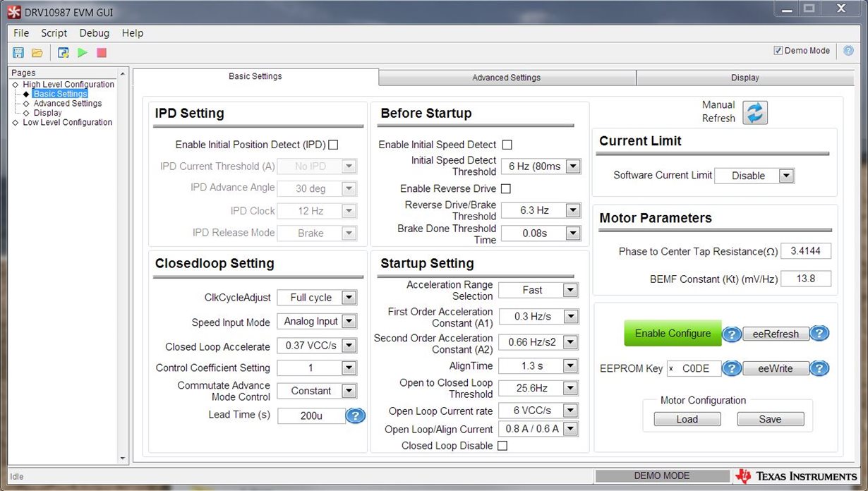Click Pages panel scrollbar down arrow
The height and width of the screenshot is (491, 868).
tap(123, 459)
